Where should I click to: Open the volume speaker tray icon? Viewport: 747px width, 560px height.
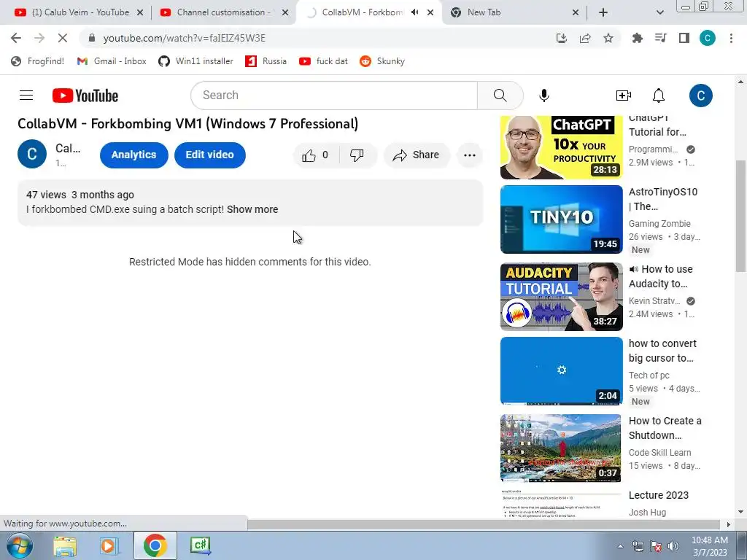(x=673, y=546)
